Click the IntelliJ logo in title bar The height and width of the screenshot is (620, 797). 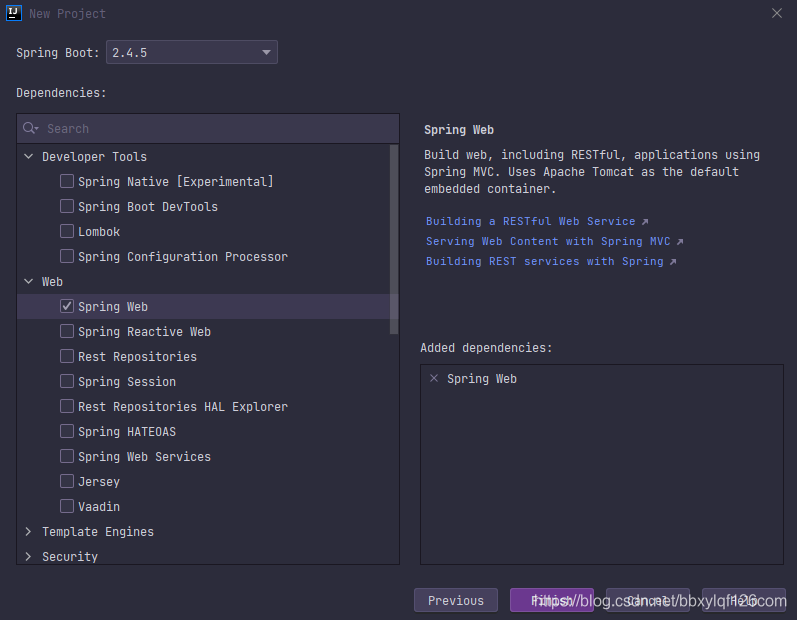[15, 13]
